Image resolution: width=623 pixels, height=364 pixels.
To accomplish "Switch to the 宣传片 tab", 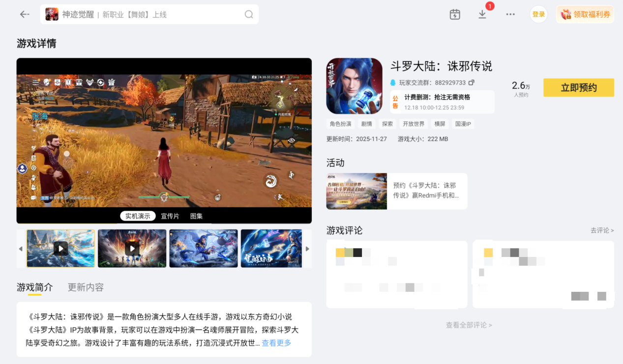I will point(169,216).
